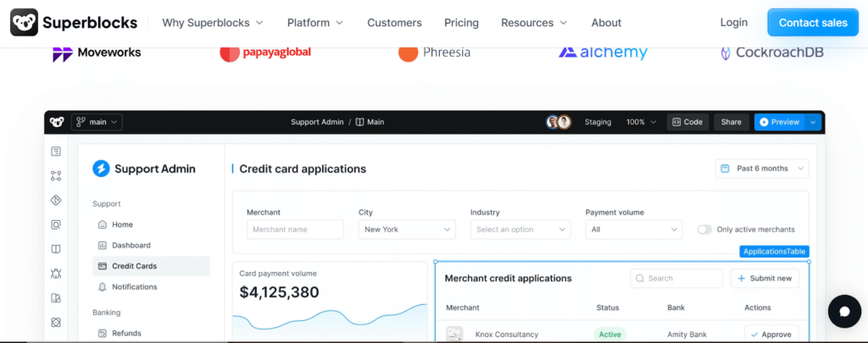Click the book docs icon in left rail
The width and height of the screenshot is (868, 343).
click(x=56, y=249)
